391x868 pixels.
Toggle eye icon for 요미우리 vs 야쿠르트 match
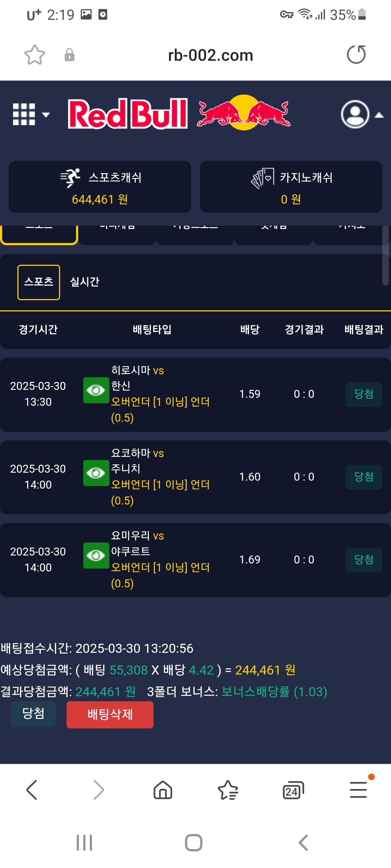[x=96, y=556]
